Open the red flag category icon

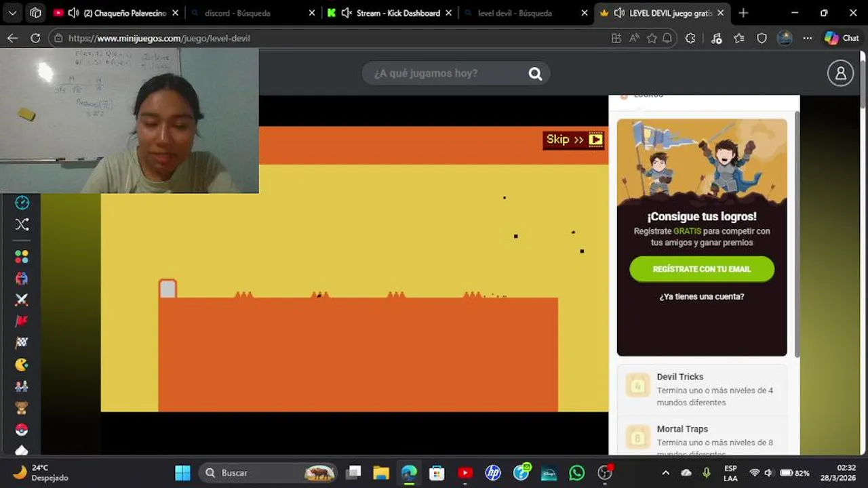(x=22, y=321)
